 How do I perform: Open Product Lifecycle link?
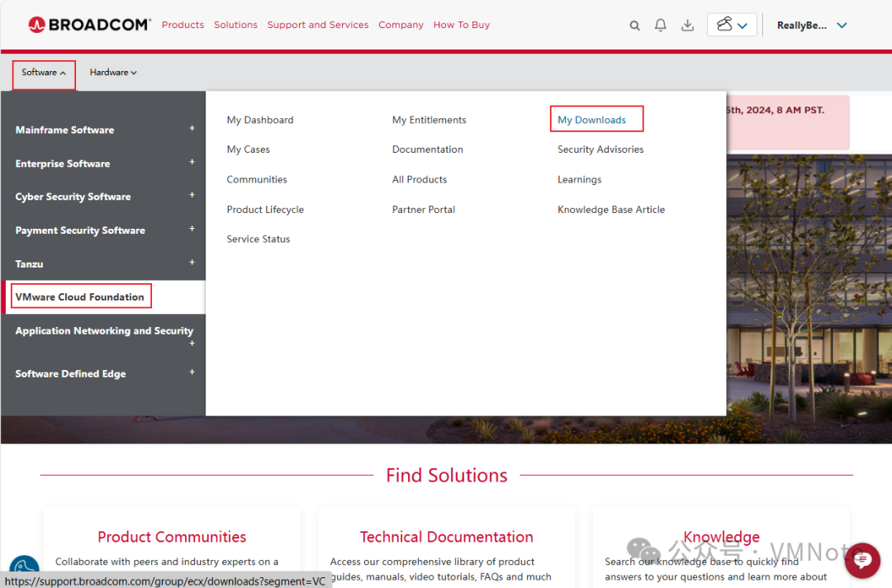point(265,210)
